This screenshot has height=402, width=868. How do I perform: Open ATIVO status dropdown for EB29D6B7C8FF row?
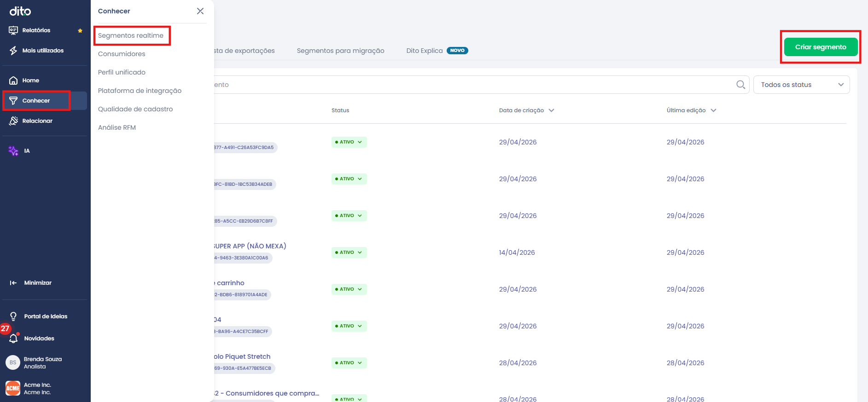click(349, 216)
